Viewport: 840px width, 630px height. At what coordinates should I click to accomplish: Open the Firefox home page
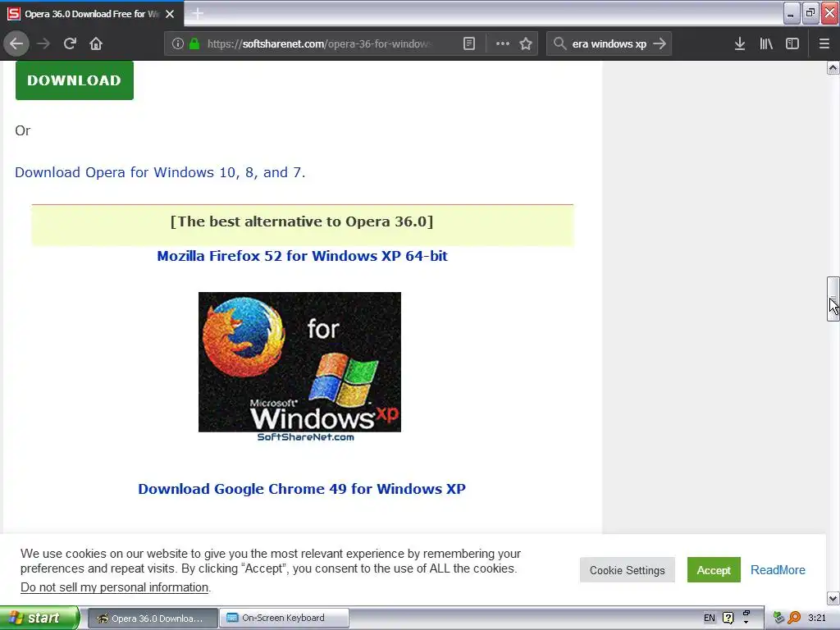96,43
